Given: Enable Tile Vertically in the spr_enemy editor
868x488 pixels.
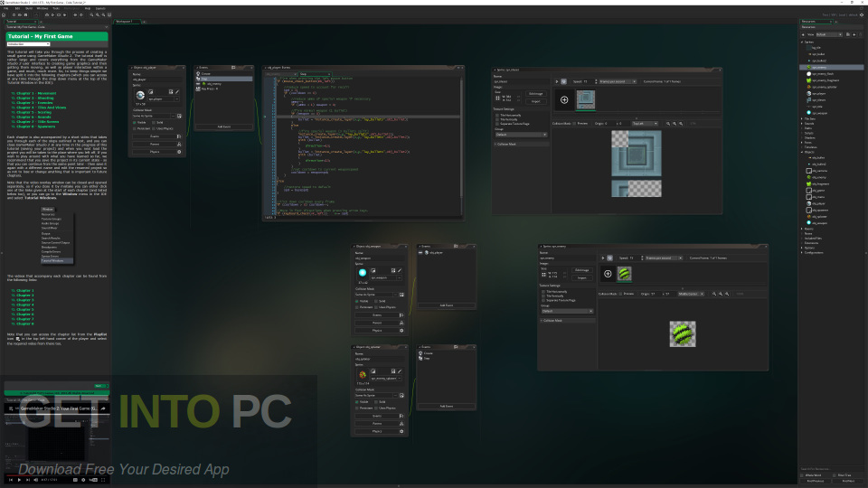Looking at the screenshot, I should pyautogui.click(x=543, y=296).
